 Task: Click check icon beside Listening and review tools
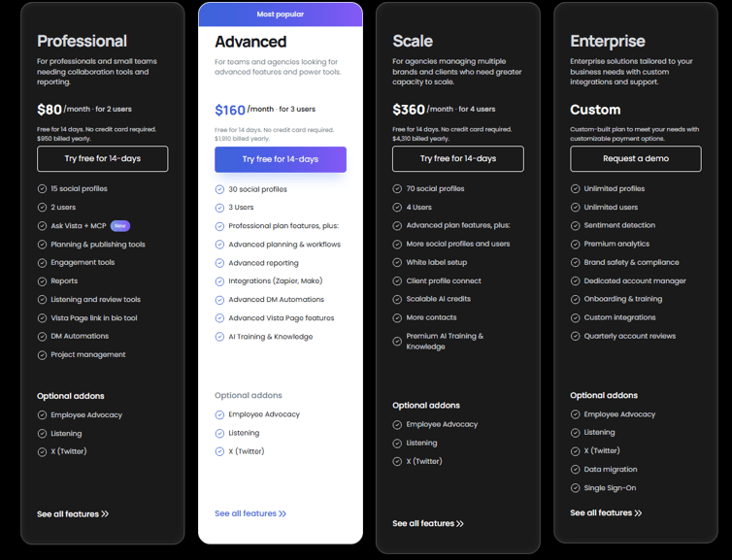(x=42, y=300)
